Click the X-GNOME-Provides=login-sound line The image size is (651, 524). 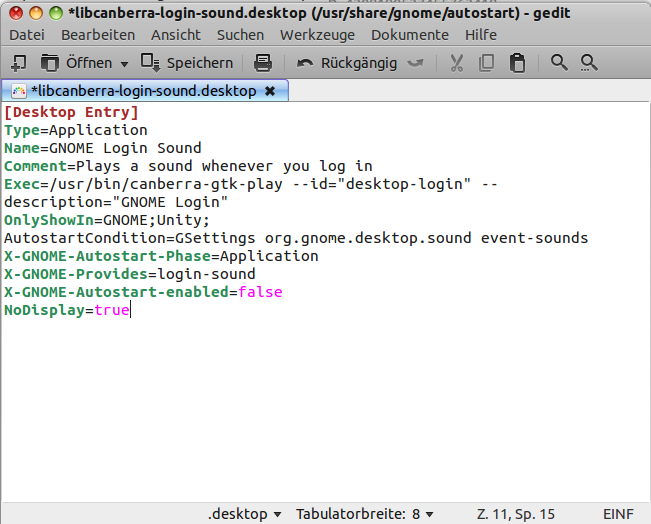tap(130, 274)
